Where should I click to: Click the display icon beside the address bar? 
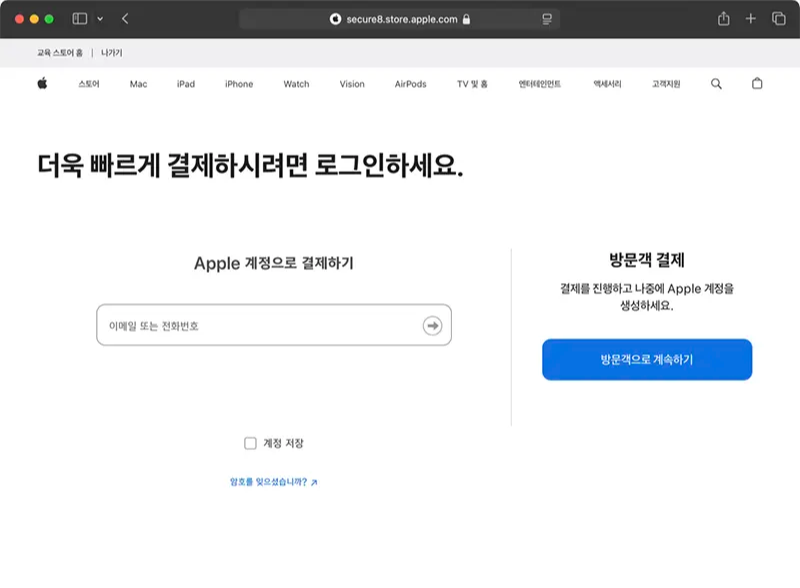pos(545,18)
